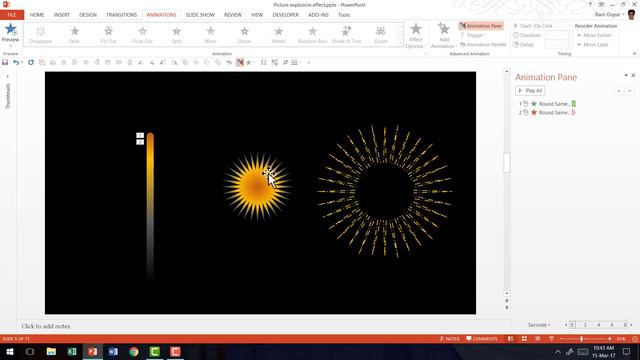The width and height of the screenshot is (640, 360).
Task: Close the Animation Pane with X
Action: point(633,76)
